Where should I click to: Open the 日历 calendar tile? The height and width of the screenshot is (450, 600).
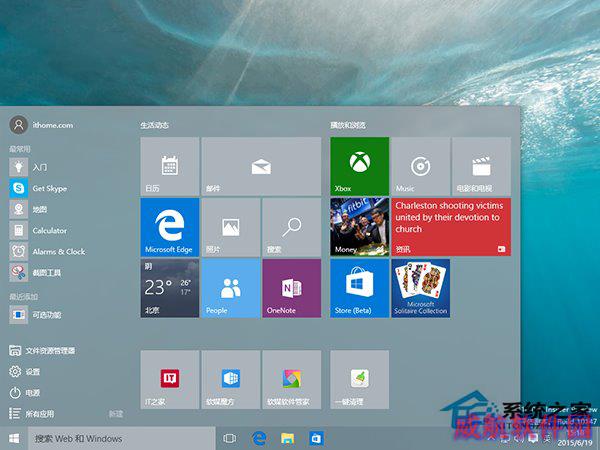click(170, 166)
